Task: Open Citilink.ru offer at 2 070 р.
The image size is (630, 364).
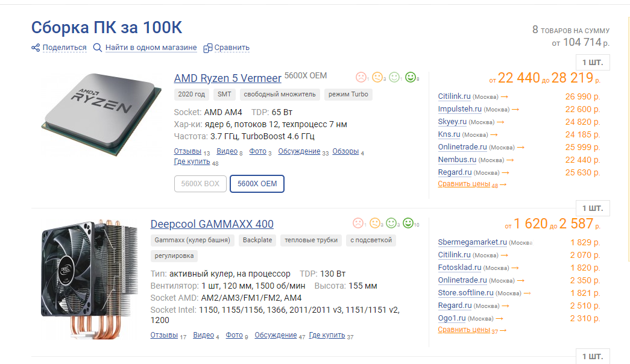Action: tap(454, 255)
